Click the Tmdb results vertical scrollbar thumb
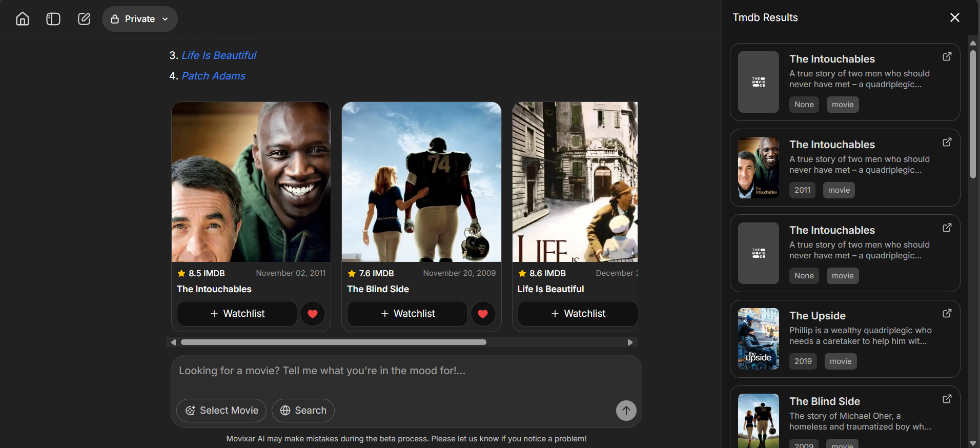This screenshot has width=980, height=448. pos(973,114)
